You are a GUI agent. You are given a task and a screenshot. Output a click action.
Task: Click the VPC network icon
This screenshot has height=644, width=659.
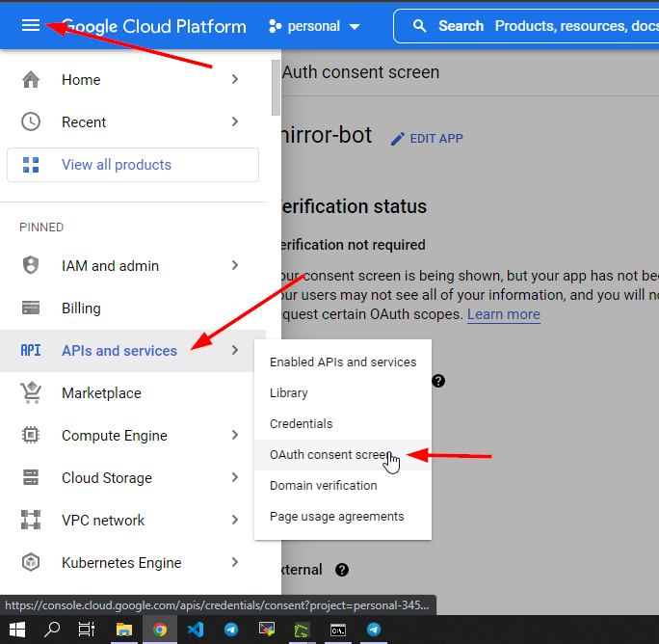pyautogui.click(x=31, y=520)
